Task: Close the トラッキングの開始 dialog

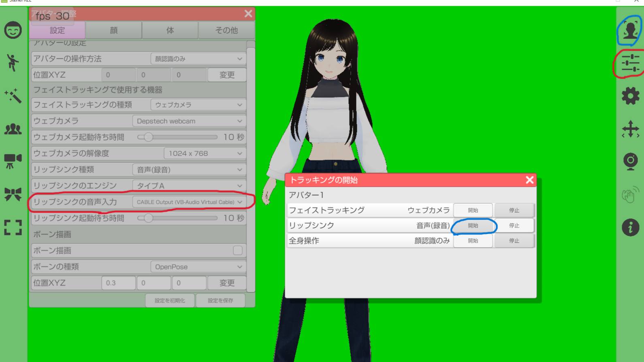Action: tap(529, 180)
